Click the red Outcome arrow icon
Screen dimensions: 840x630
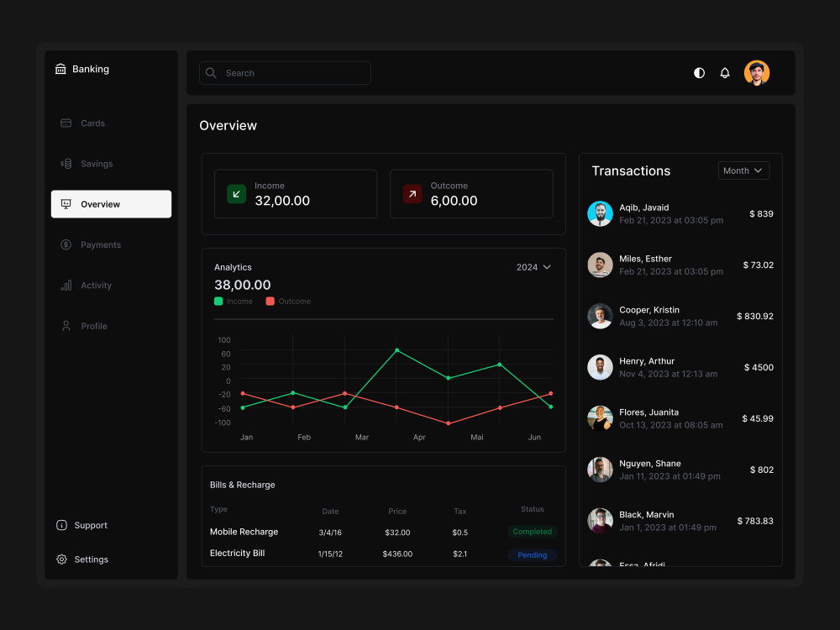click(412, 194)
